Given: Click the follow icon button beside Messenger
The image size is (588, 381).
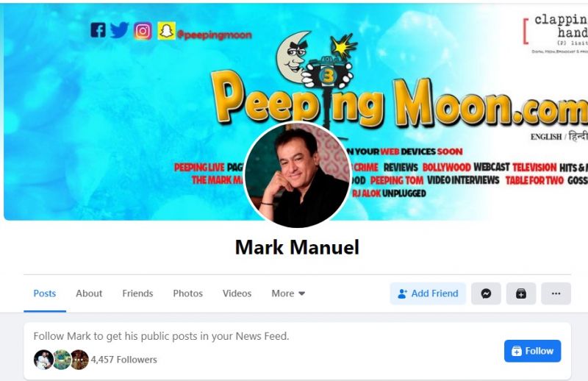Looking at the screenshot, I should (521, 293).
